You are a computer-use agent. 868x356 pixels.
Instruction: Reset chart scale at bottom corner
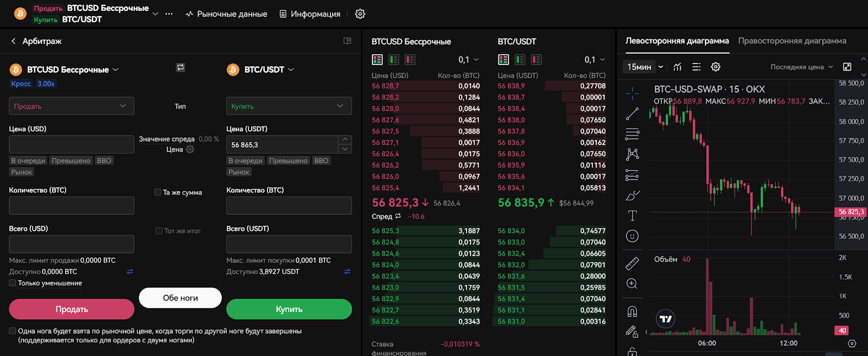[x=852, y=344]
